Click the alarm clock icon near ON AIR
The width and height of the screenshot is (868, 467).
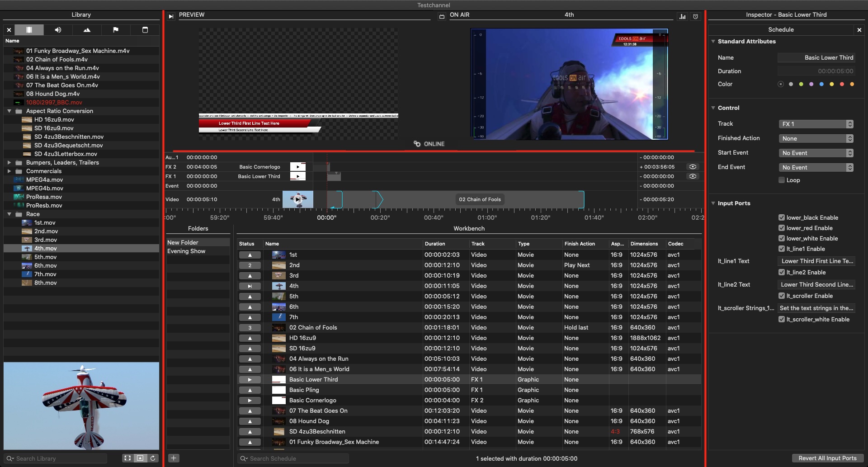point(696,16)
